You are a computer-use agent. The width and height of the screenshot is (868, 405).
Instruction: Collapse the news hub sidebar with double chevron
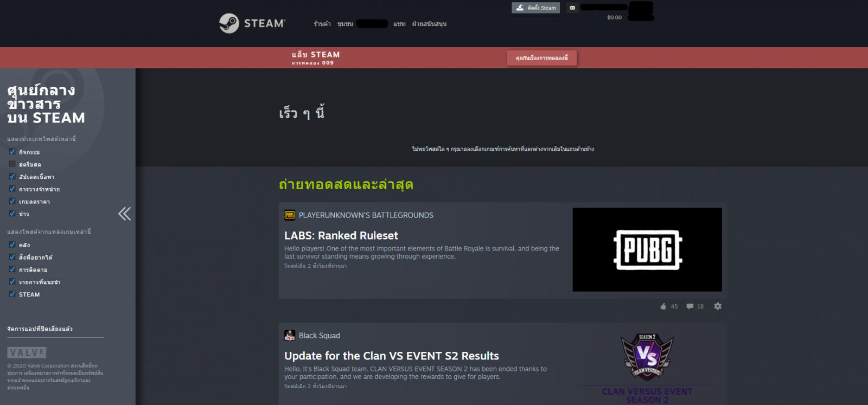click(x=125, y=214)
